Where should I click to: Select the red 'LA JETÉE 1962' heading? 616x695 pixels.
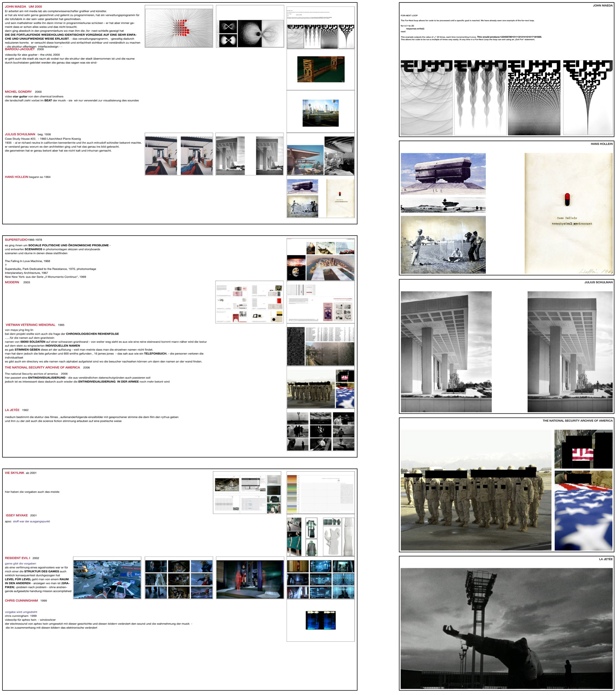[x=17, y=410]
